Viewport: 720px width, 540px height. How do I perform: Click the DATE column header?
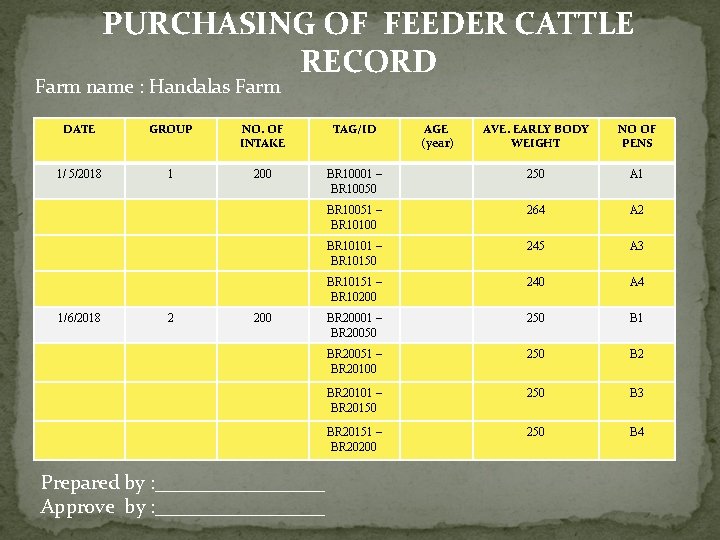(x=79, y=129)
